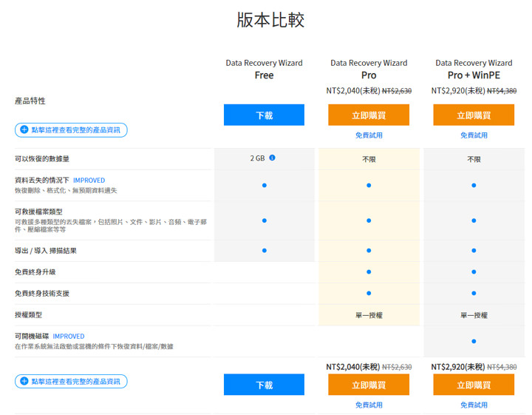Click the 可救援檔案類型 dot in the Pro column
The width and height of the screenshot is (532, 415).
[369, 220]
